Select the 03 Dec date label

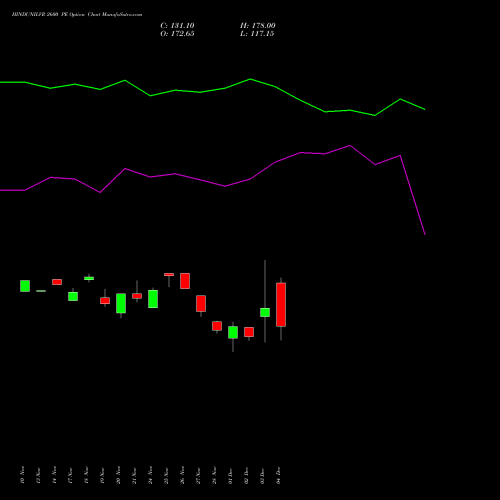tap(262, 476)
